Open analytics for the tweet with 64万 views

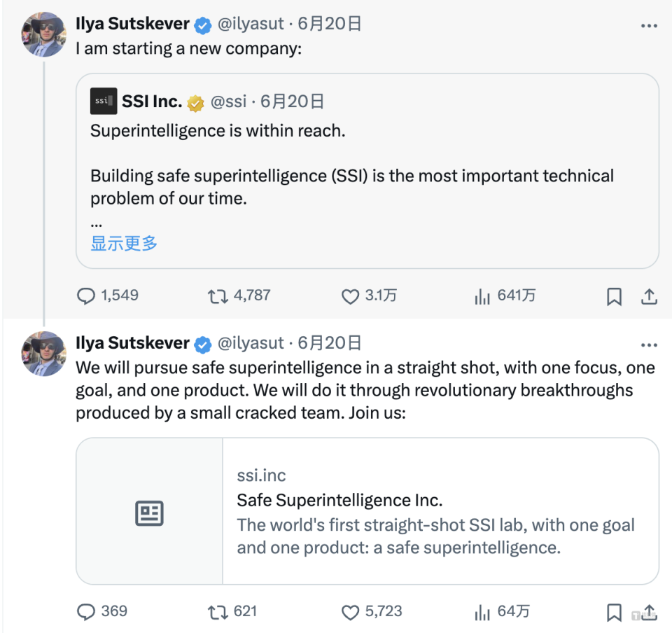click(482, 611)
